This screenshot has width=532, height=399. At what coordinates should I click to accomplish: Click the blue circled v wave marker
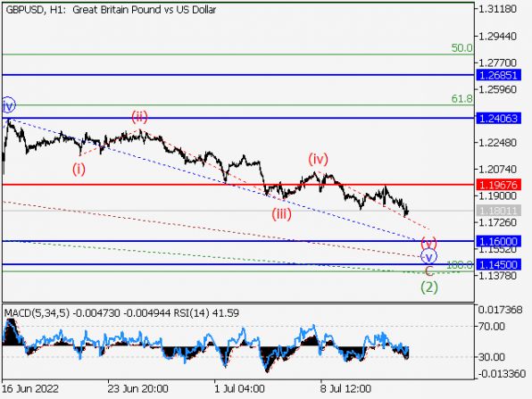(x=428, y=256)
